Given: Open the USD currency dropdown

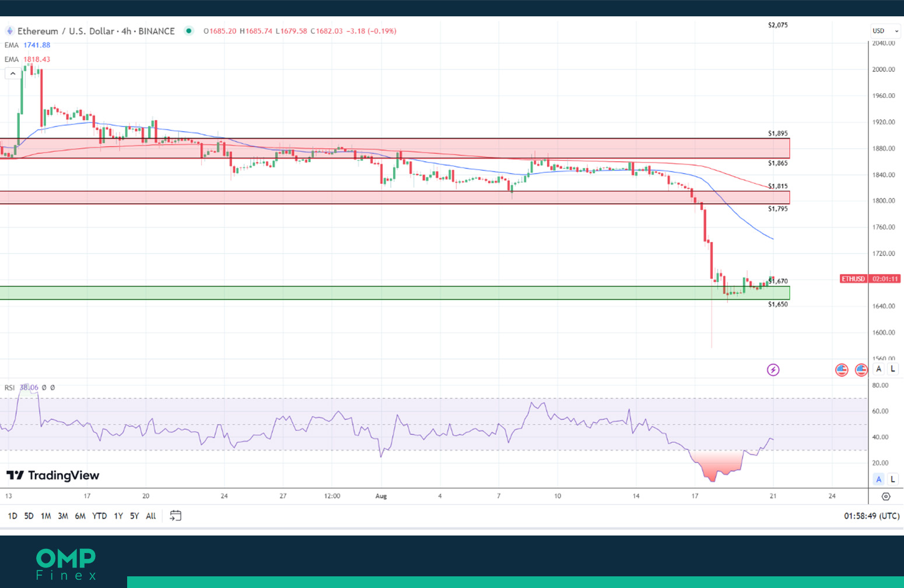Looking at the screenshot, I should [x=885, y=31].
